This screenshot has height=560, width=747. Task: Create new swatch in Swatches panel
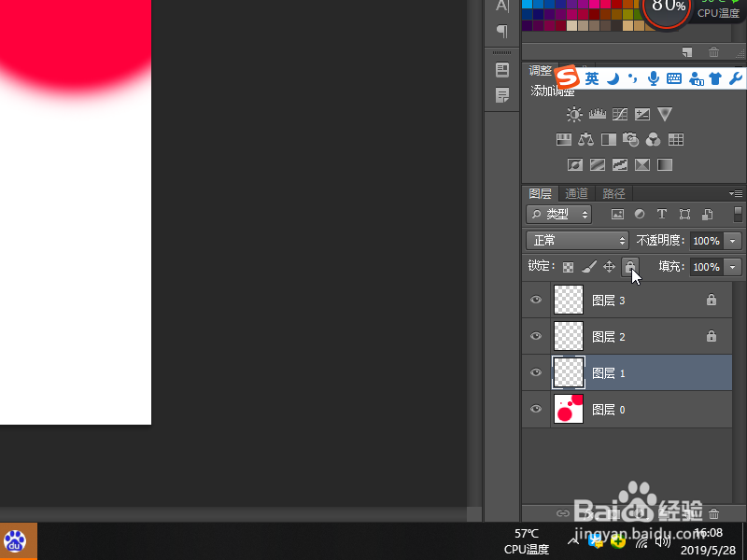687,52
